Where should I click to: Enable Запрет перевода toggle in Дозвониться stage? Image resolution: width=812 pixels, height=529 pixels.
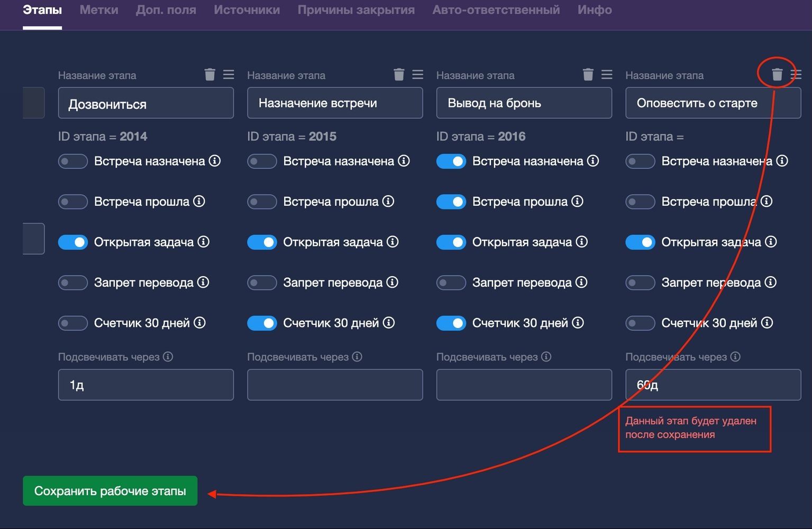coord(73,282)
